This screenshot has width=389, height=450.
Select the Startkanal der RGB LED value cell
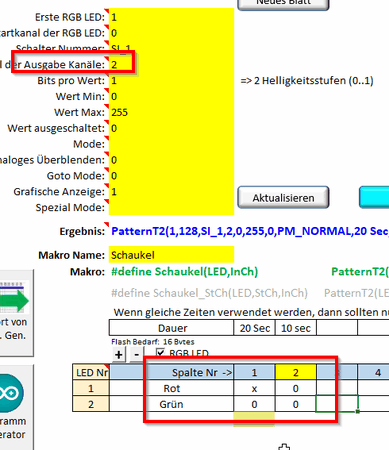(x=171, y=33)
